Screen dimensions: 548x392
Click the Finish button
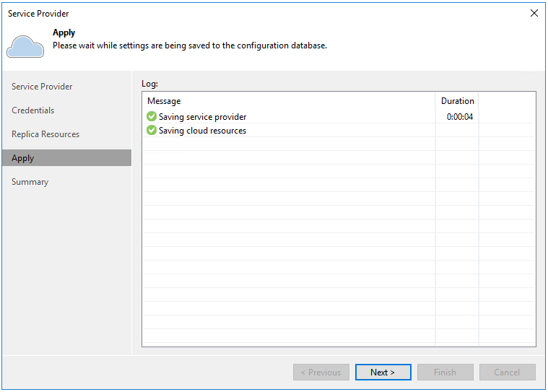445,373
